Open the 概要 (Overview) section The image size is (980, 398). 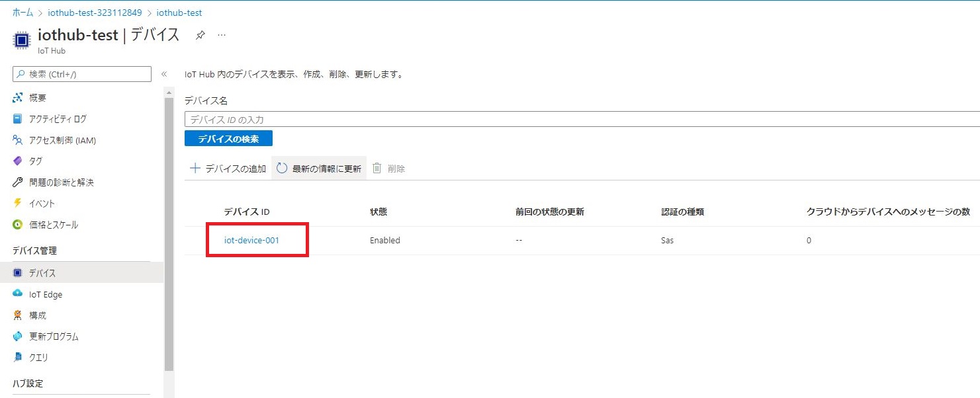coord(36,97)
